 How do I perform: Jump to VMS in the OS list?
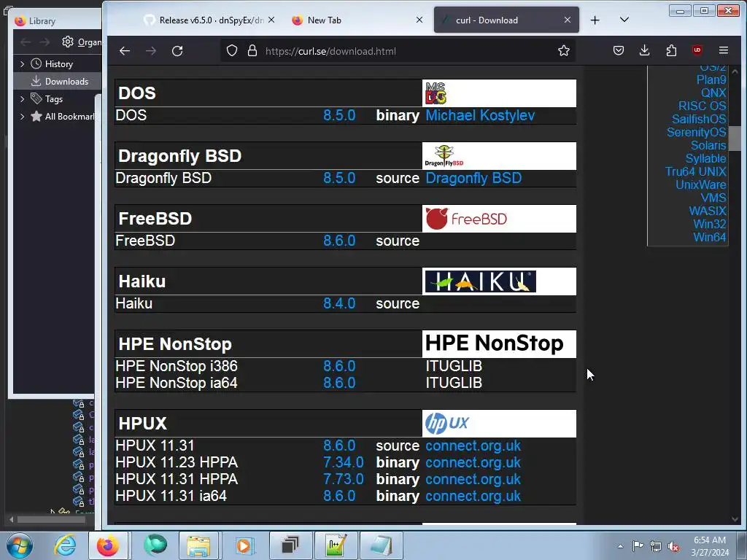tap(713, 198)
